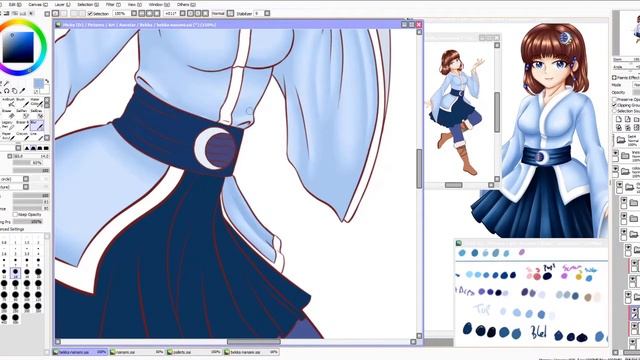640x360 pixels.
Task: Create a new layer folder
Action: 636,119
